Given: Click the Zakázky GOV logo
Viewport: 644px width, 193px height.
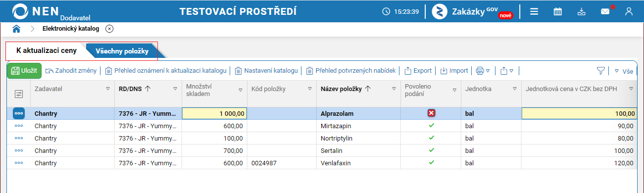Looking at the screenshot, I should tap(472, 11).
